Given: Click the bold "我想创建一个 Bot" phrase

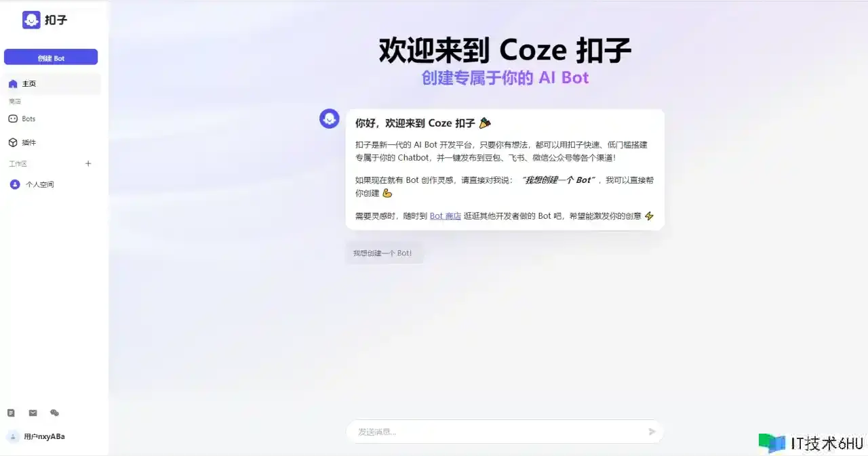Looking at the screenshot, I should pyautogui.click(x=559, y=180).
